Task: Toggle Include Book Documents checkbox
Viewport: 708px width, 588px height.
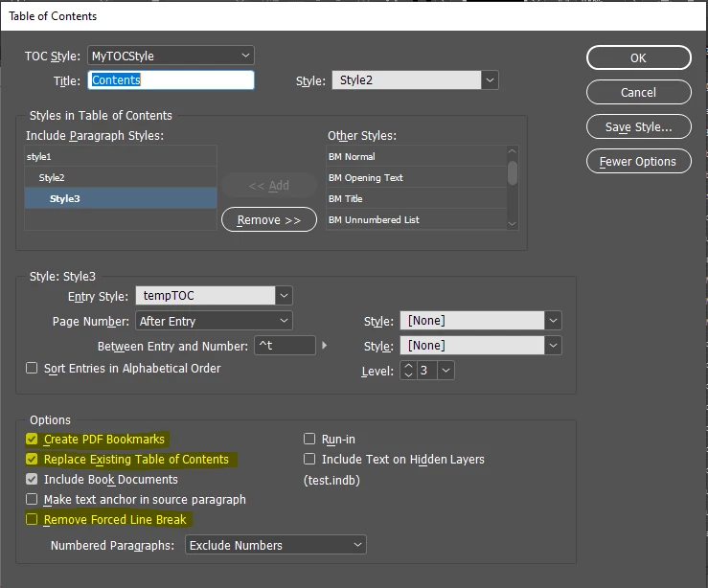Action: [32, 479]
